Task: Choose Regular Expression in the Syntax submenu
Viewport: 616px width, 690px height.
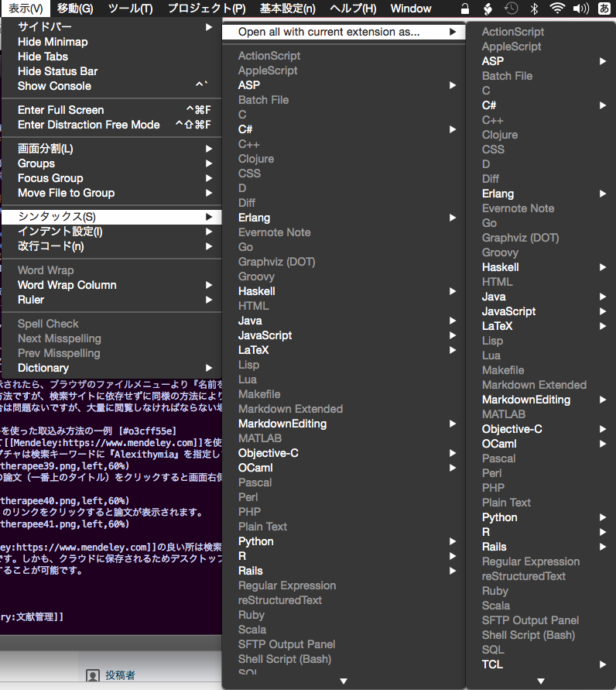Action: (x=344, y=585)
